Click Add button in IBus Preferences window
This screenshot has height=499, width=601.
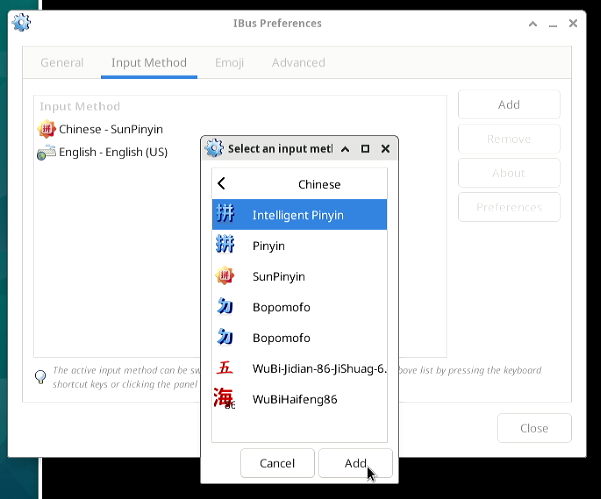(x=509, y=105)
